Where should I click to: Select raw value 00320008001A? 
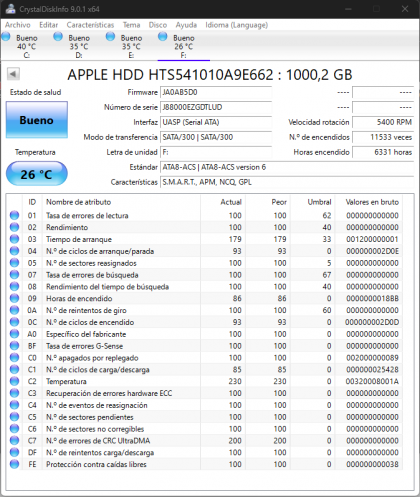click(x=372, y=381)
